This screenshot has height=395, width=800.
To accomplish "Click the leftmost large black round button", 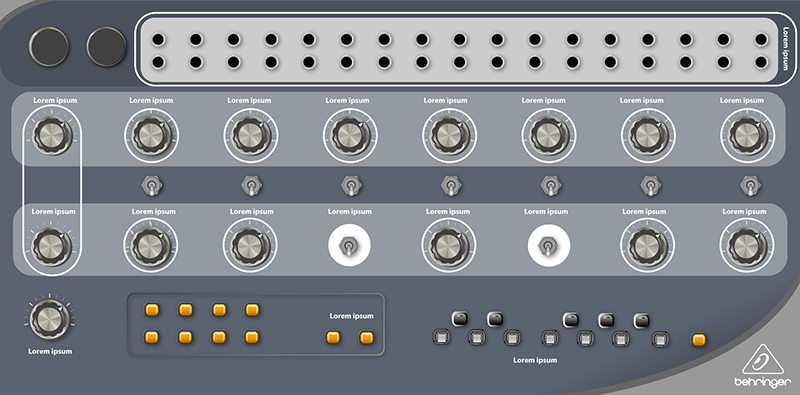I will pos(48,46).
